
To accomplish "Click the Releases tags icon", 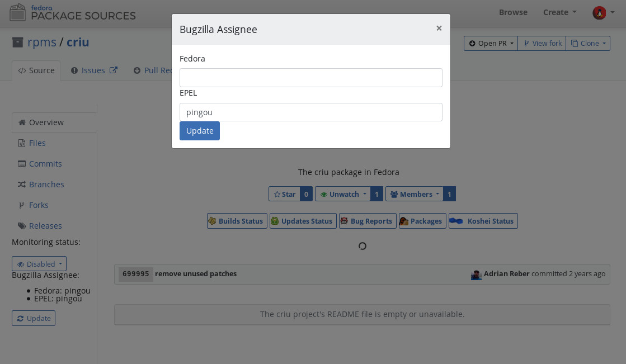I will [22, 226].
